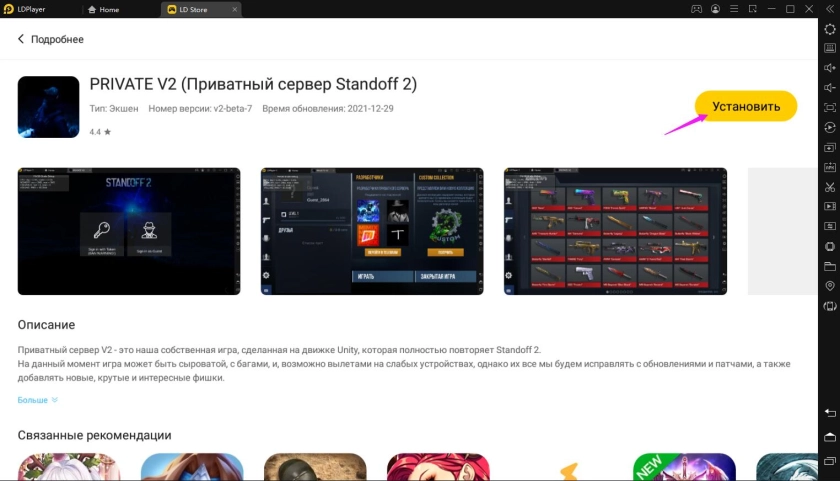Open the recommended app with helmeted soldier
The height and width of the screenshot is (481, 840).
[x=315, y=467]
